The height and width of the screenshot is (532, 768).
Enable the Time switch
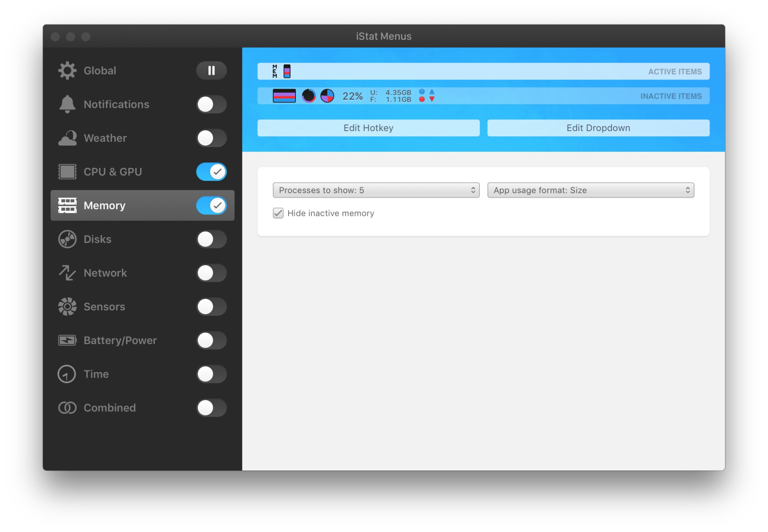click(211, 374)
